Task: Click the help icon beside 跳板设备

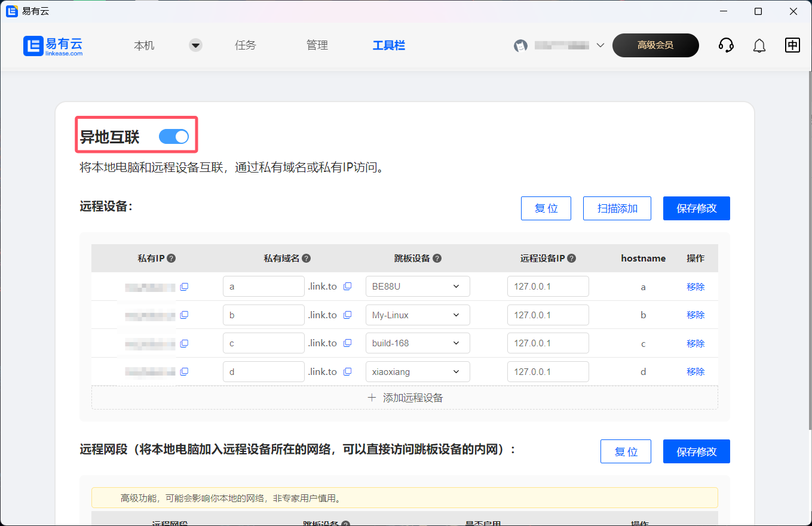Action: (x=437, y=259)
